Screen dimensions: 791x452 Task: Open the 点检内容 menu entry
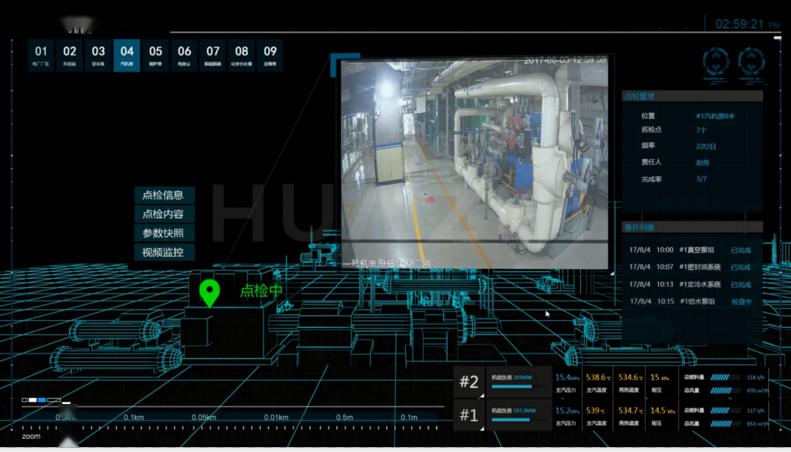click(x=164, y=214)
